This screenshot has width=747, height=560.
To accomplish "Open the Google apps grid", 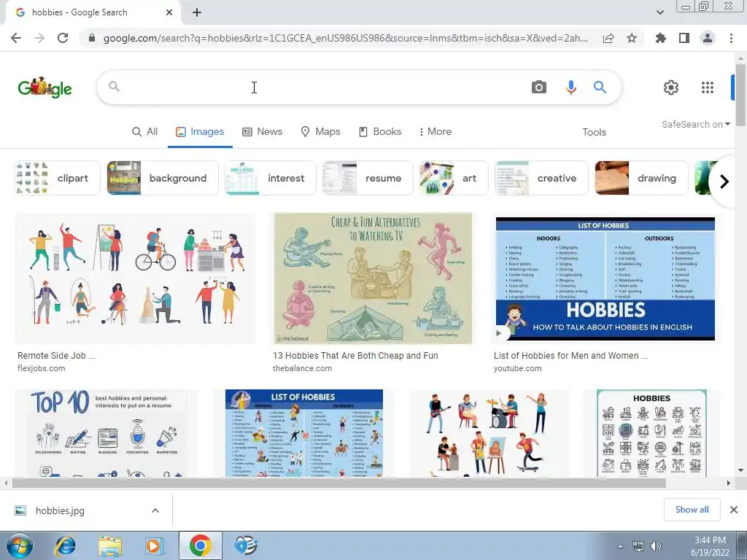I will [x=708, y=87].
